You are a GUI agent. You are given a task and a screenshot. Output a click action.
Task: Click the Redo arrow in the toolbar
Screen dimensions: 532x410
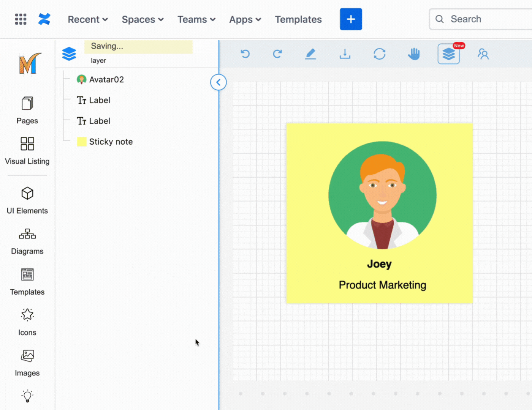[x=277, y=54]
